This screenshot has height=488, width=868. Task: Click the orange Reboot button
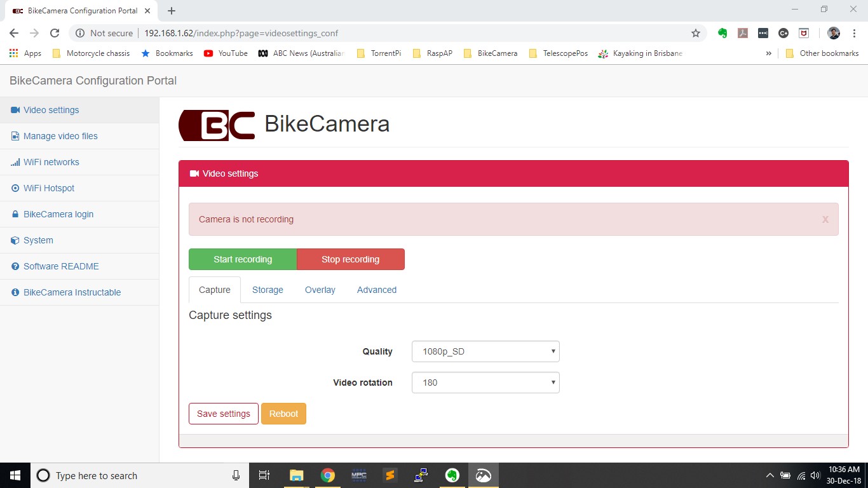click(x=283, y=414)
